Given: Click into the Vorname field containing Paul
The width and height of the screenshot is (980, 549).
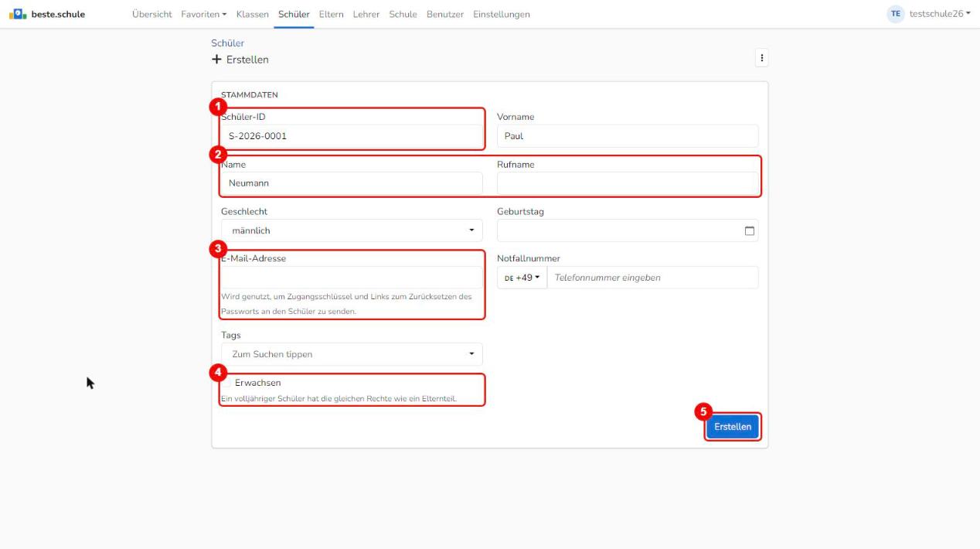Looking at the screenshot, I should [628, 136].
